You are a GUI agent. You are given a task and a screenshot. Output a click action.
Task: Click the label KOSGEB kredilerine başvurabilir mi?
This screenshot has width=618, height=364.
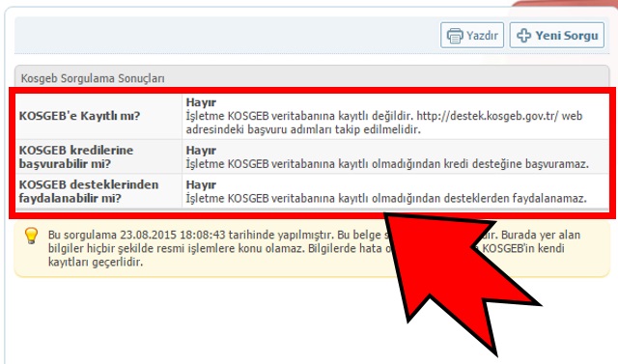click(x=76, y=156)
